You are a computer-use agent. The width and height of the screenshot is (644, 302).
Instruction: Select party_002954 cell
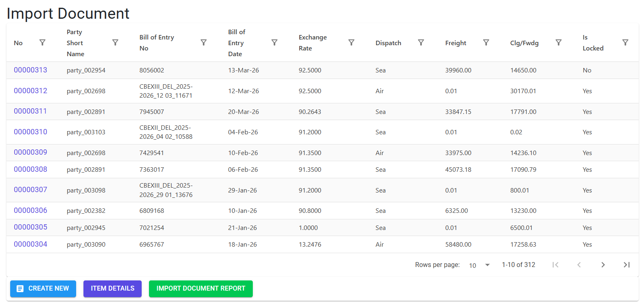pyautogui.click(x=86, y=70)
